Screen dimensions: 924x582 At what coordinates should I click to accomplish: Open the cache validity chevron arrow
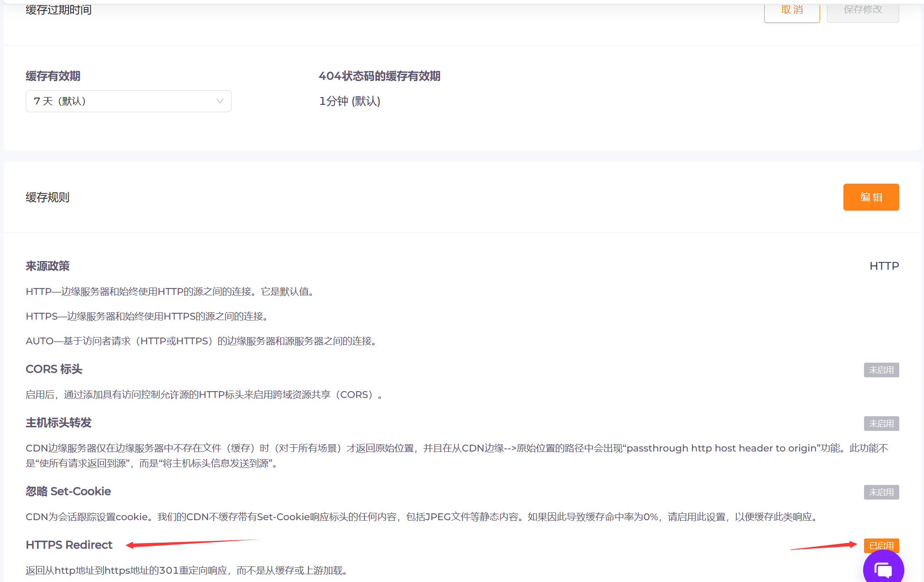point(220,101)
